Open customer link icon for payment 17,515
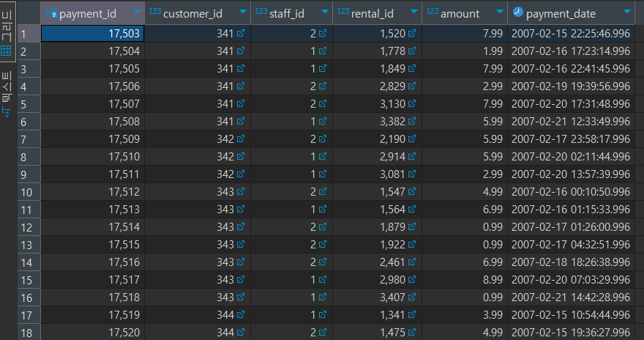 (x=241, y=245)
